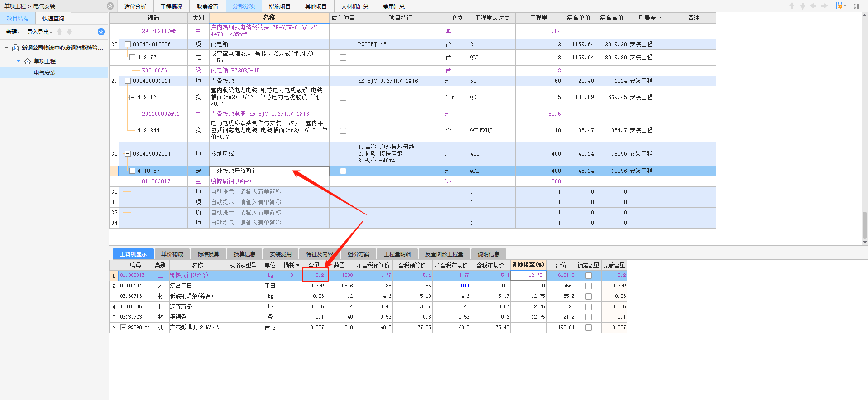Click the 综合单价 column header
Screen dimensions: 868x400
(x=579, y=18)
